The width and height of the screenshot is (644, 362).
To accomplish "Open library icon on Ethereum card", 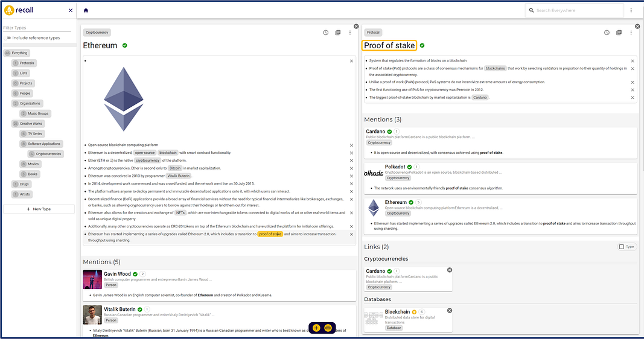I will (x=337, y=33).
